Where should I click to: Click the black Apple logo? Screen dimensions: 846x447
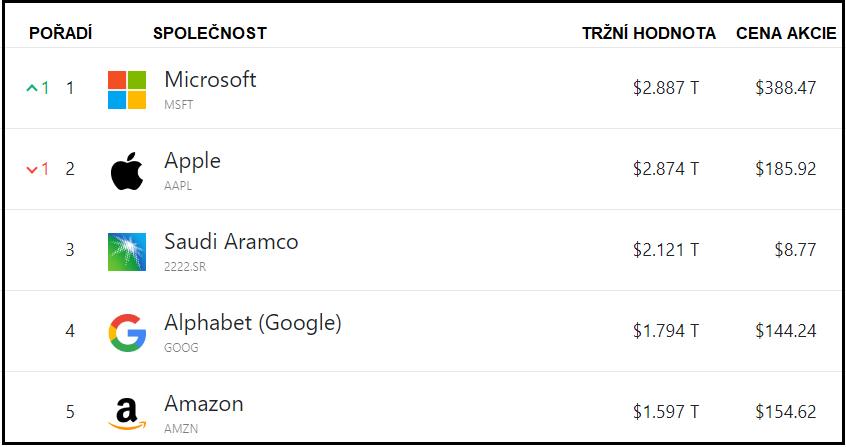click(x=127, y=171)
